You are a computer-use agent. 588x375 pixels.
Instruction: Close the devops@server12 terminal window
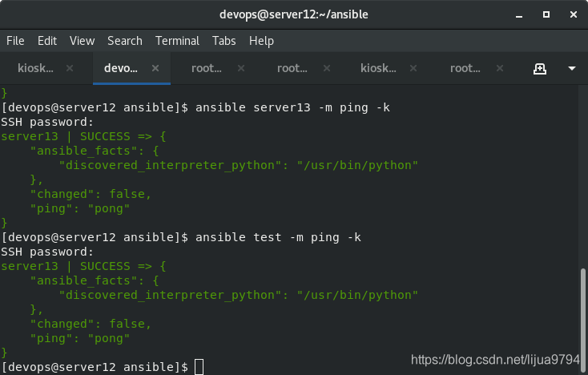click(574, 14)
